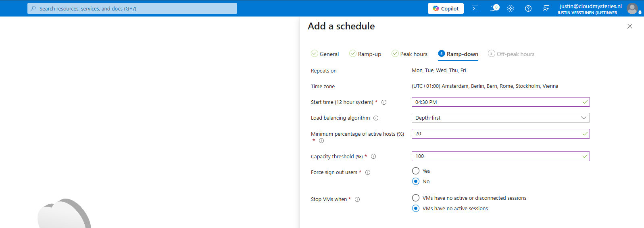Focus the Search resources, services, and docs box
This screenshot has width=644, height=228.
point(132,8)
